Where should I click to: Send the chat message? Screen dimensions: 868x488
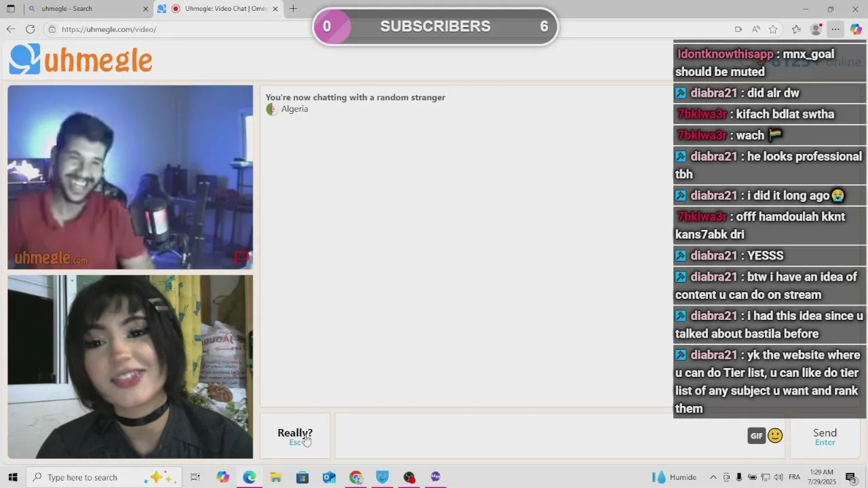(825, 436)
